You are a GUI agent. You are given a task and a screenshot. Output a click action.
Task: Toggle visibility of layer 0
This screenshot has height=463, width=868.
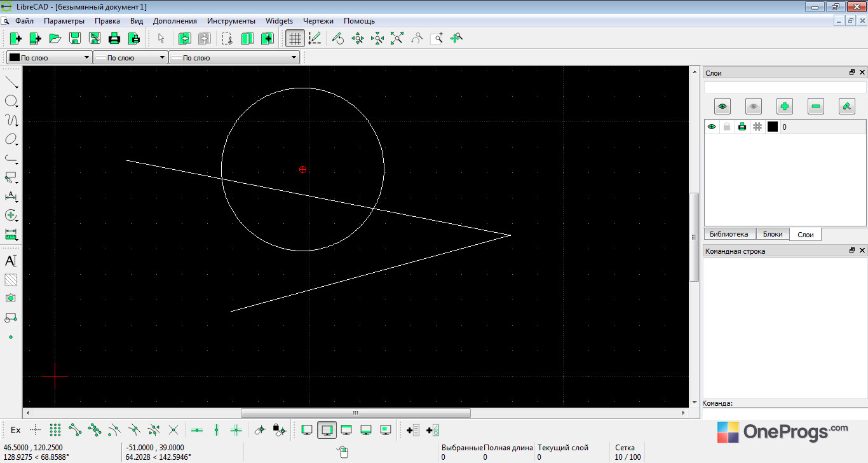coord(712,127)
